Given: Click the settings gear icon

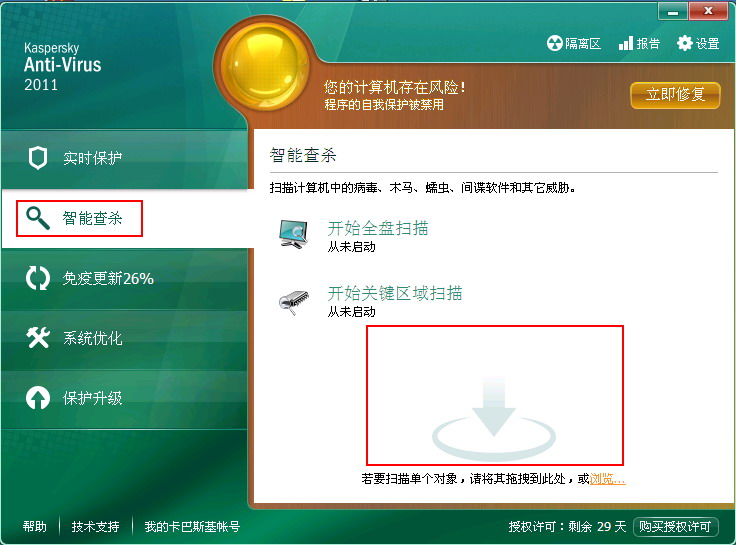Looking at the screenshot, I should coord(684,43).
